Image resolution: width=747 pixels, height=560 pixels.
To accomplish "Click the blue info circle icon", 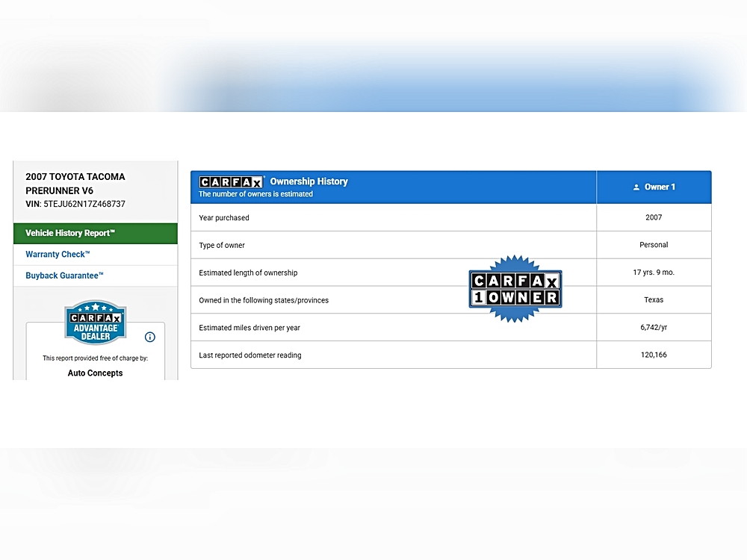I will [x=149, y=337].
